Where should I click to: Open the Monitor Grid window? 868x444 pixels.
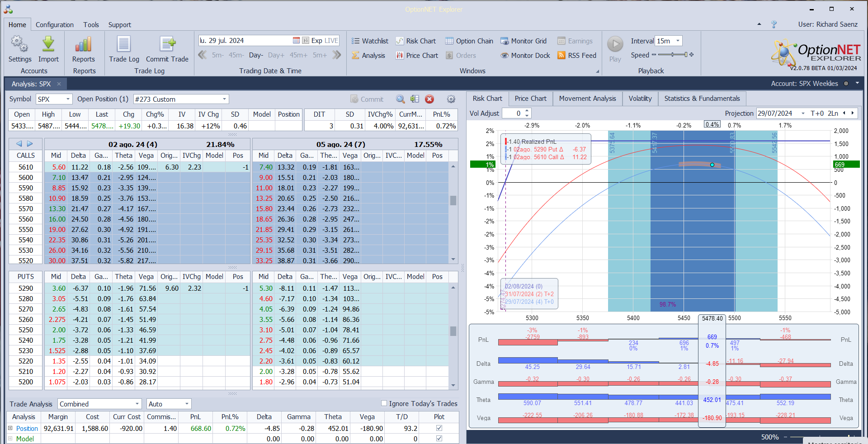(x=524, y=41)
